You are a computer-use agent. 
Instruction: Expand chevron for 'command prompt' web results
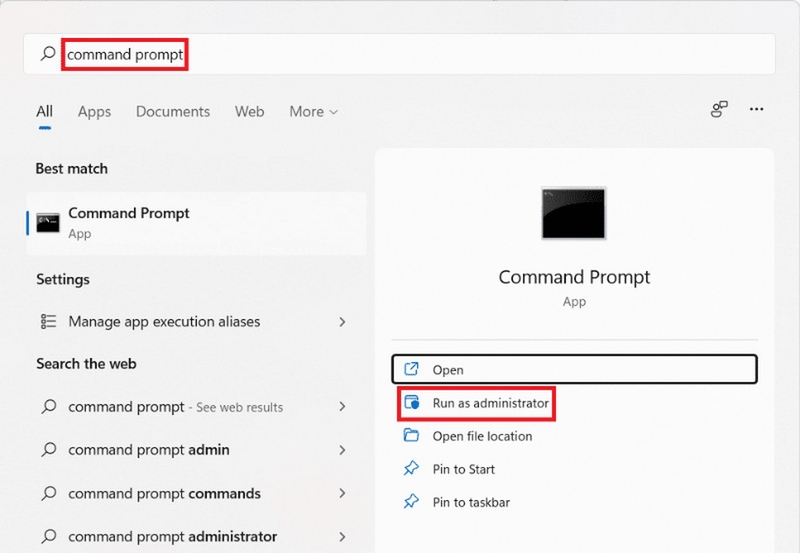tap(342, 407)
